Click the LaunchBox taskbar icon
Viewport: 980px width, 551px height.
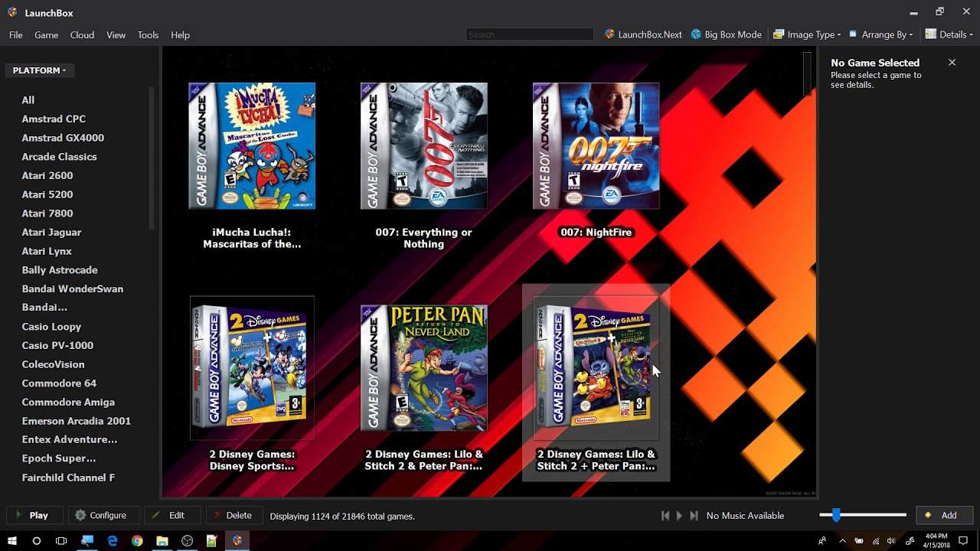237,540
